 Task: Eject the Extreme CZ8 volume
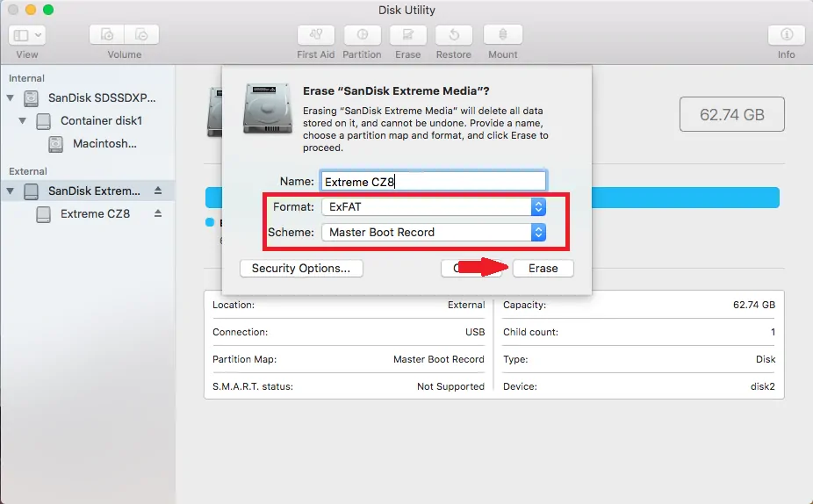pos(158,213)
